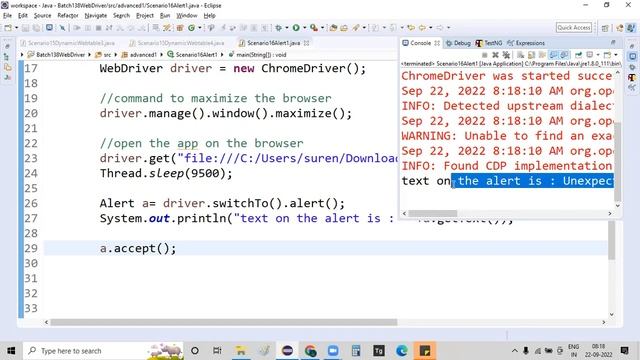Click the Clear Console icon
Viewport: 640px width, 360px height.
[520, 55]
